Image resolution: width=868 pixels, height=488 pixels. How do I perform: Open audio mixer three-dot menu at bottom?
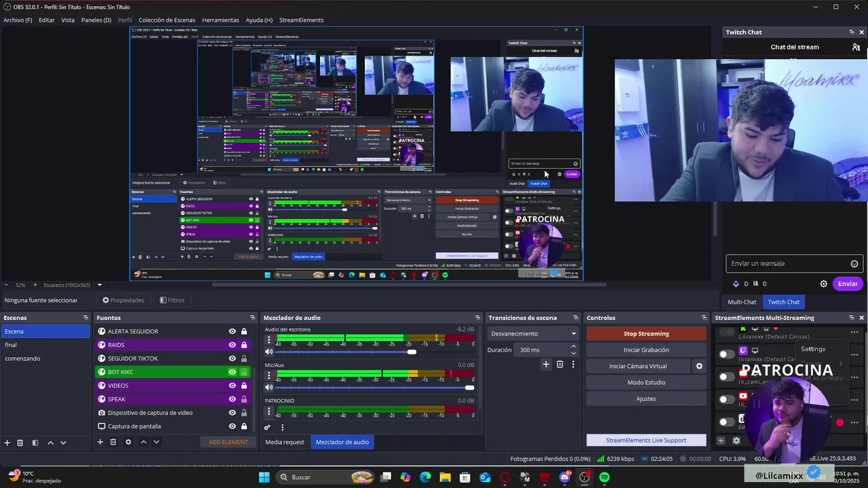coord(282,427)
